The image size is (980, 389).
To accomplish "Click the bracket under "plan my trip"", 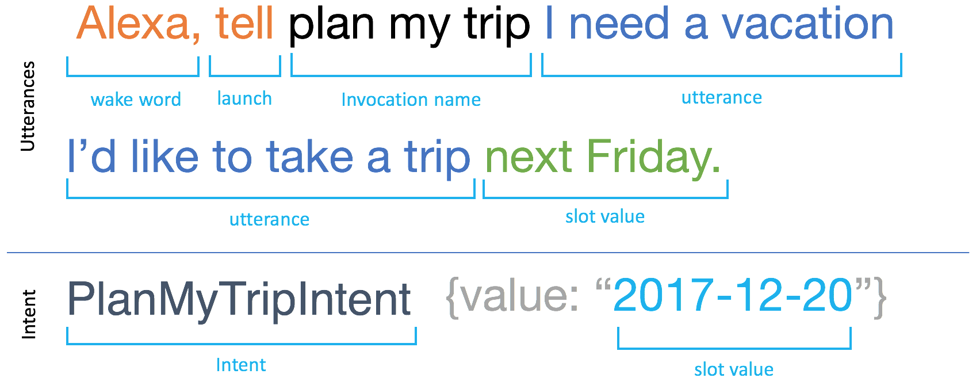I will pos(411,75).
